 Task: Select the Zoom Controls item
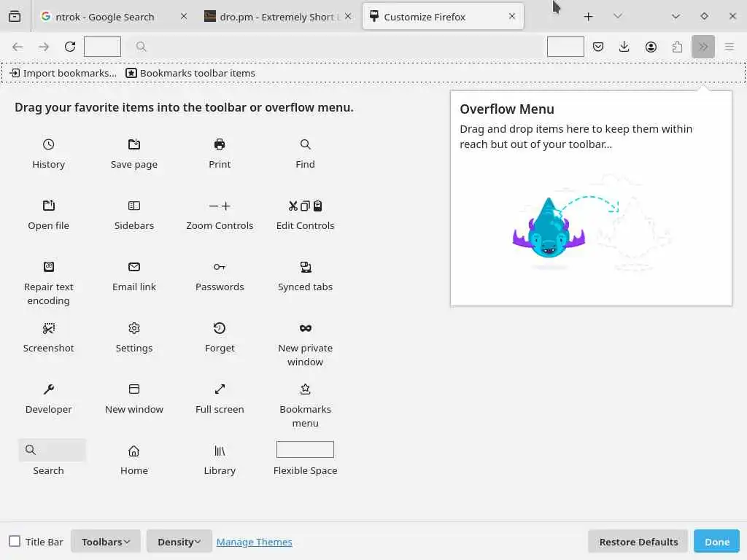(220, 215)
